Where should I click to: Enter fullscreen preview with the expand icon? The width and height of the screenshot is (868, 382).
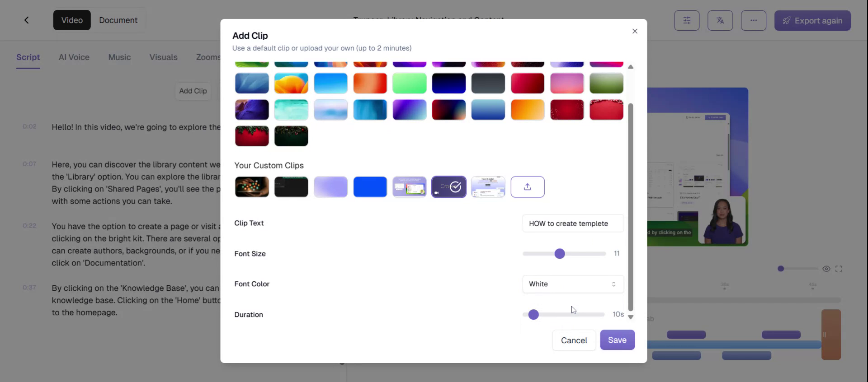coord(839,269)
